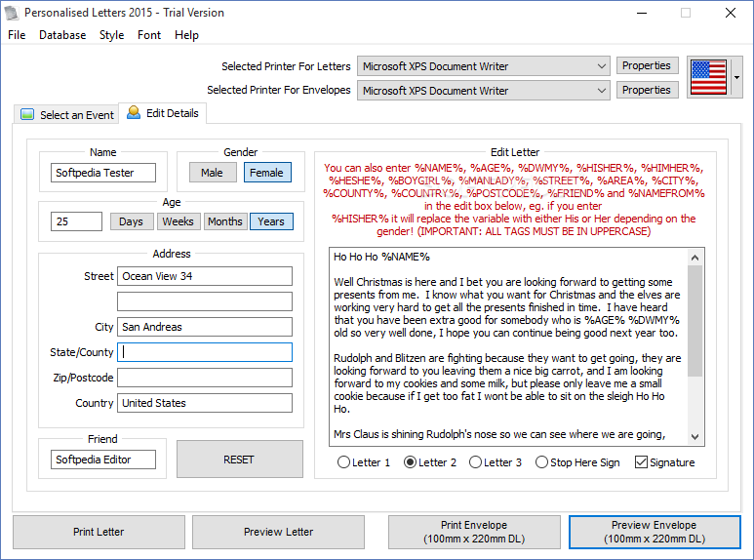The height and width of the screenshot is (560, 754).
Task: Click the Zip/Postcode input field
Action: coord(205,378)
